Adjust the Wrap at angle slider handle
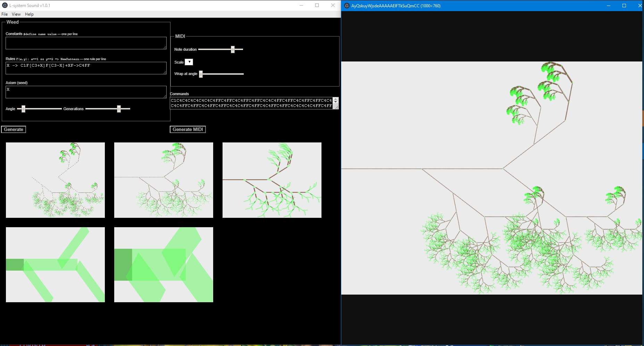The width and height of the screenshot is (644, 346). tap(201, 74)
